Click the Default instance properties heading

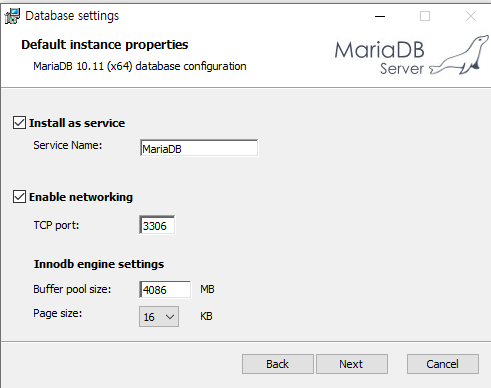[105, 45]
